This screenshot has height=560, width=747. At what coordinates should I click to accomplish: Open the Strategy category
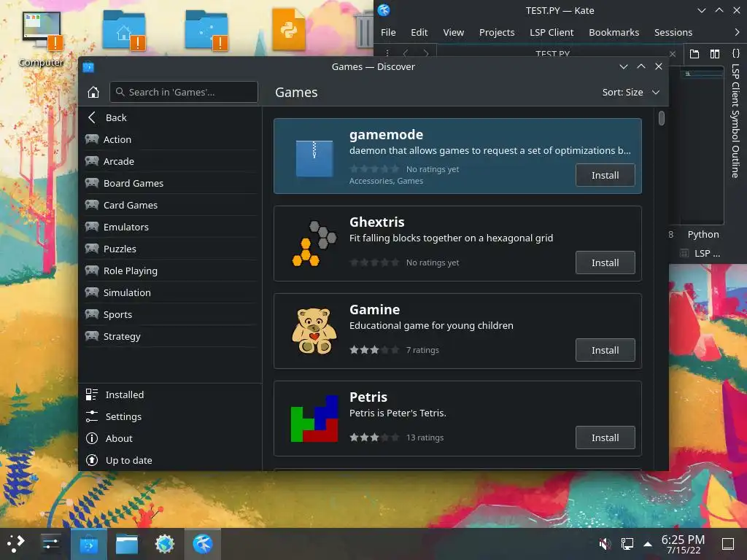coord(170,336)
